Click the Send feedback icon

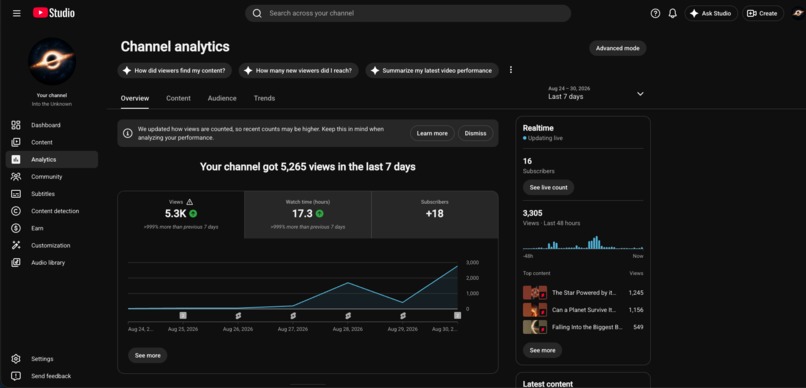click(16, 376)
